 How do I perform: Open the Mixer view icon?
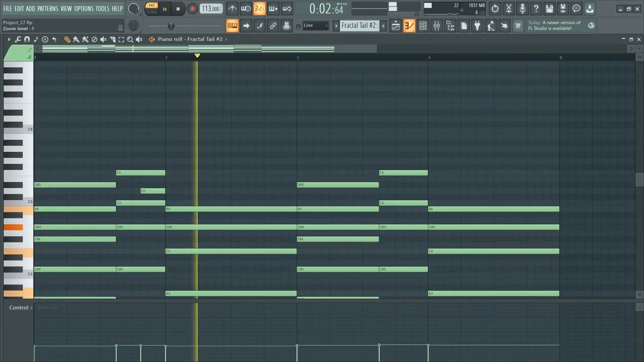pos(437,26)
